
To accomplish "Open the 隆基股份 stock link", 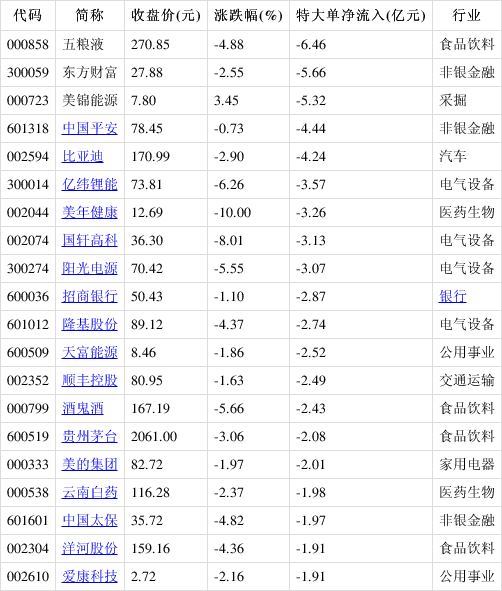I will (x=90, y=325).
